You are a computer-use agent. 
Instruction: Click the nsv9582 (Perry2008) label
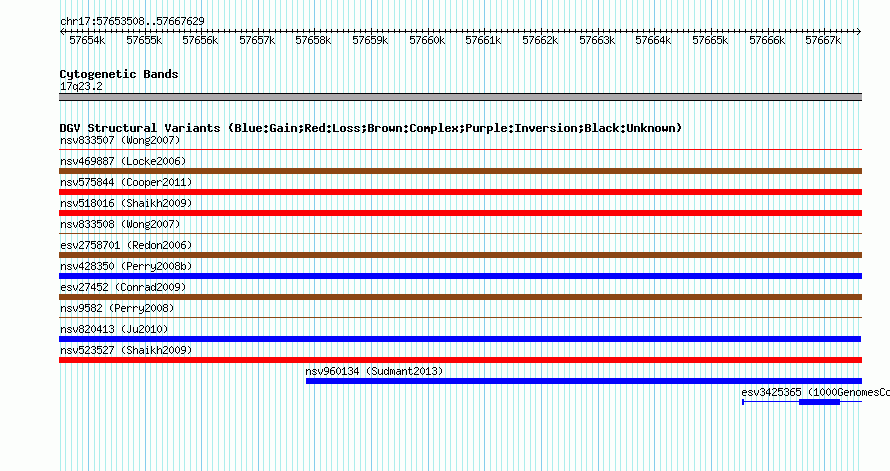(117, 308)
